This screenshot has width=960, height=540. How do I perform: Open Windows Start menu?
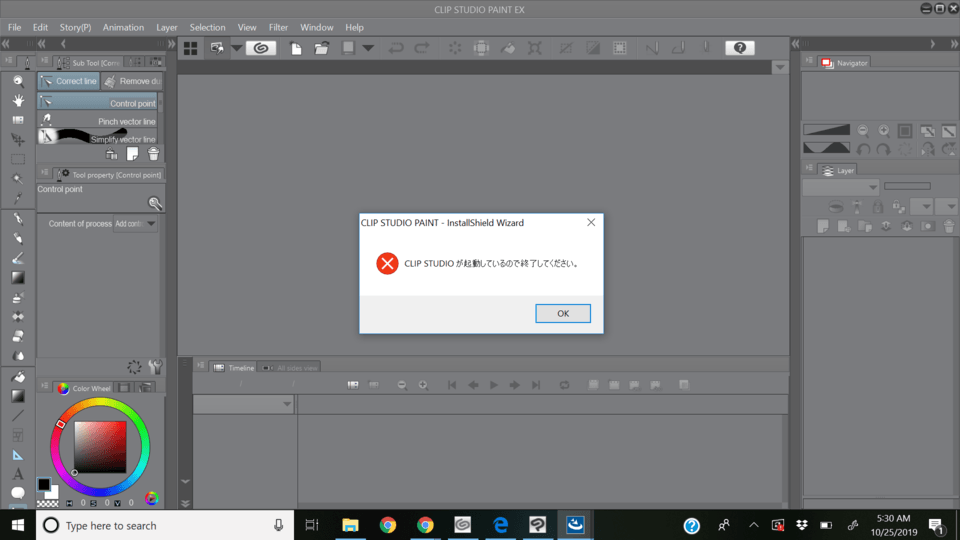tap(18, 525)
